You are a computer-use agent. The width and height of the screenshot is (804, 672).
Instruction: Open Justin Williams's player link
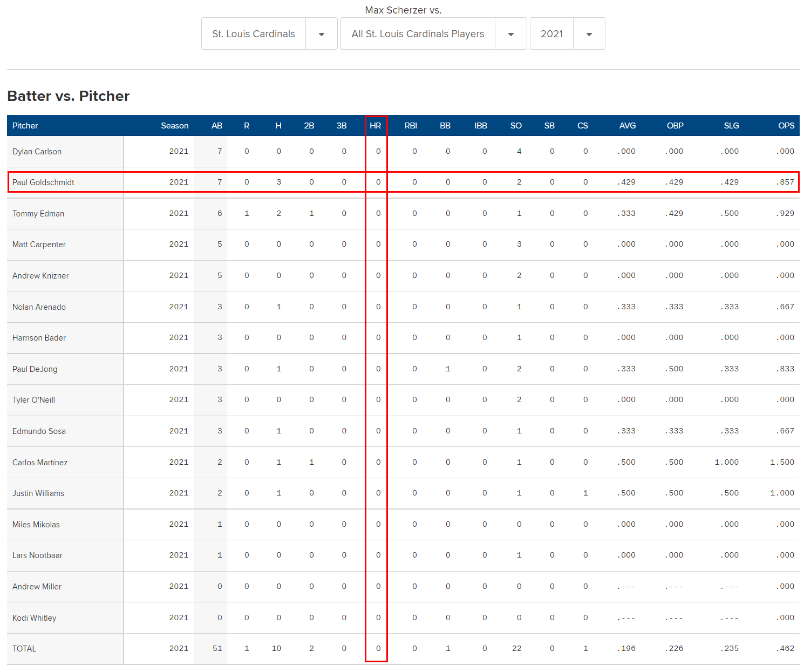pyautogui.click(x=38, y=493)
